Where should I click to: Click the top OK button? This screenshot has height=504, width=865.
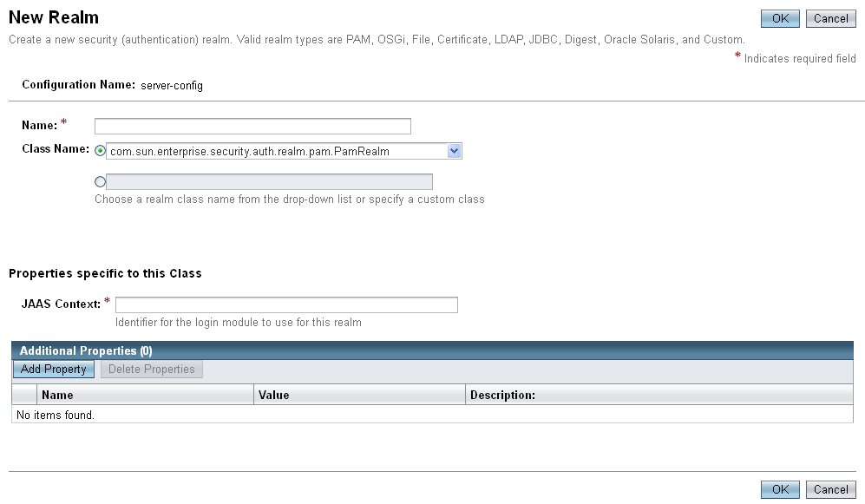coord(779,18)
